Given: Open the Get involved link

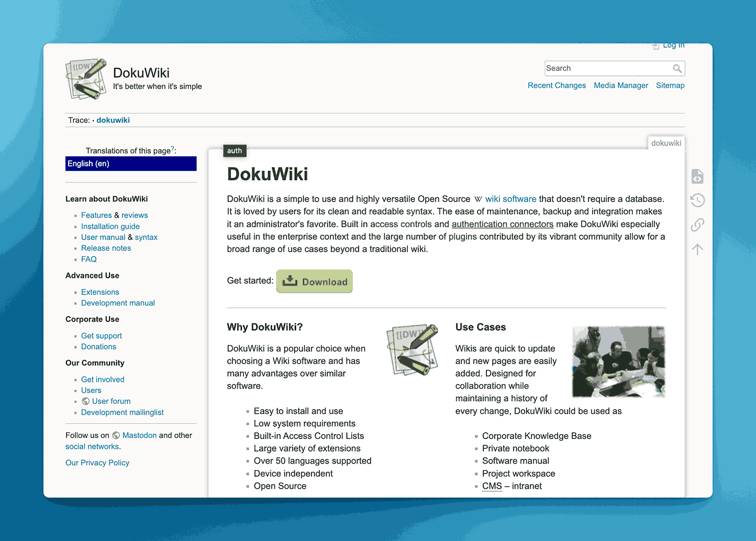Looking at the screenshot, I should tap(103, 380).
